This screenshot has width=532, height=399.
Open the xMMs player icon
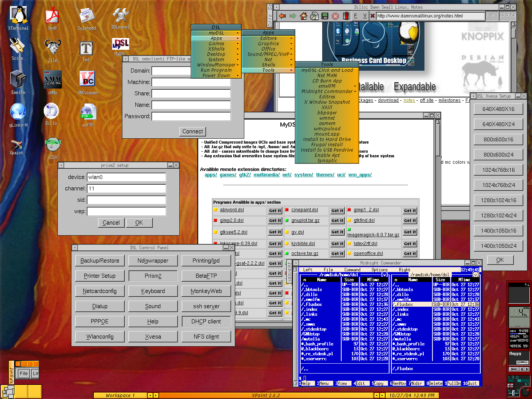52,82
